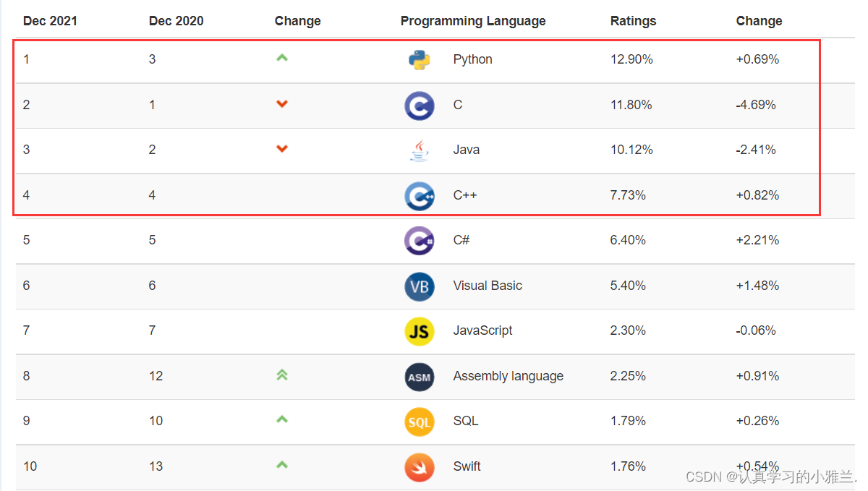This screenshot has width=868, height=491.
Task: Select the C# language name
Action: [461, 240]
